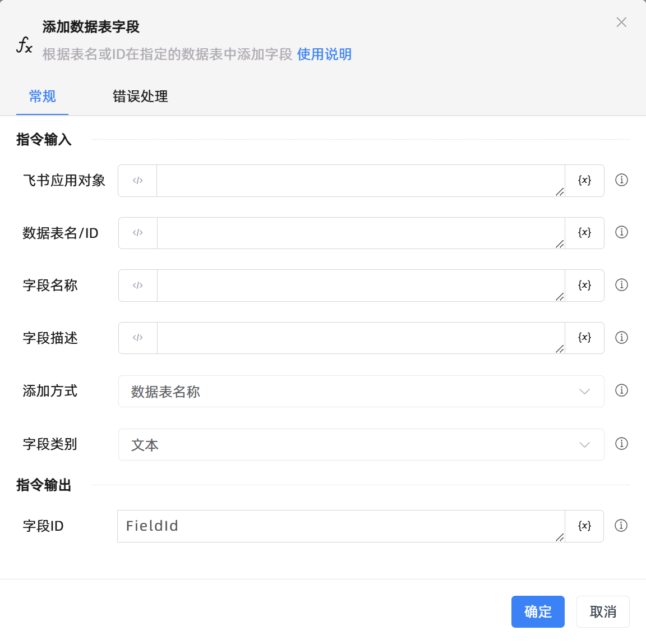Show info tip for 飞书应用对象

621,180
